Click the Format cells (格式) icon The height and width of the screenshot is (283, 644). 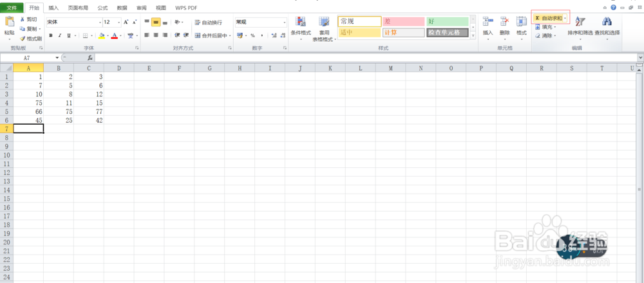pos(522,22)
